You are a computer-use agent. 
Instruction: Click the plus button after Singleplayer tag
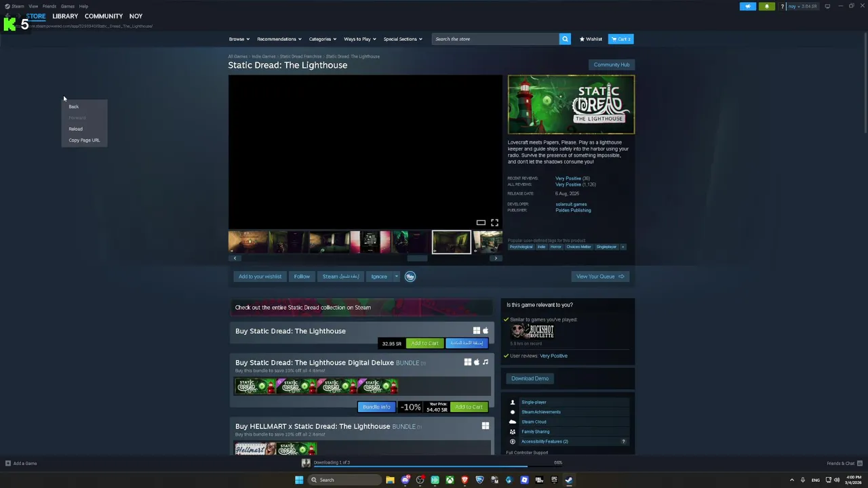click(x=623, y=247)
